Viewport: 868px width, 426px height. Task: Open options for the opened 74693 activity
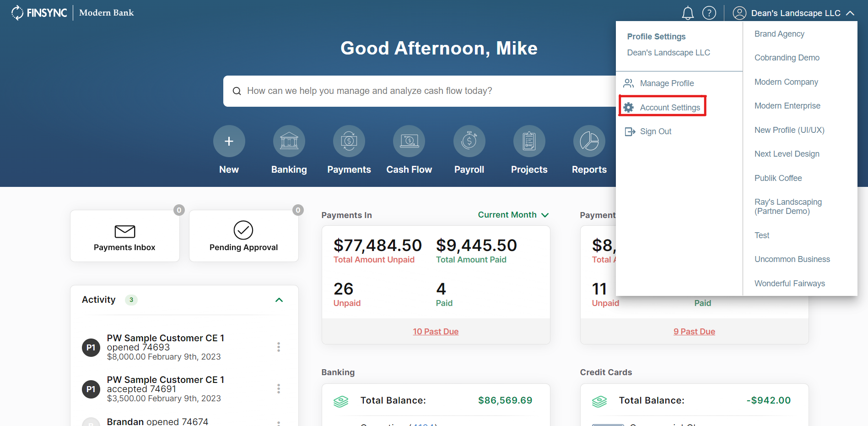coord(278,347)
